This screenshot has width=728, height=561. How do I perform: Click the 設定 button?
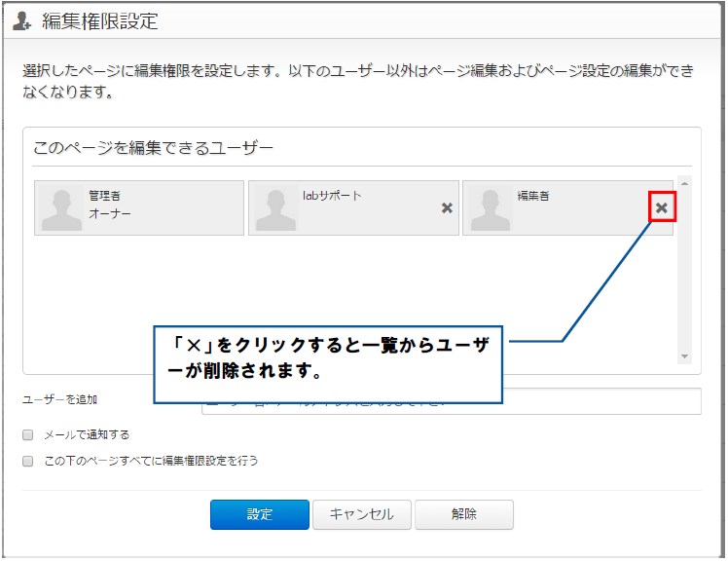click(260, 514)
